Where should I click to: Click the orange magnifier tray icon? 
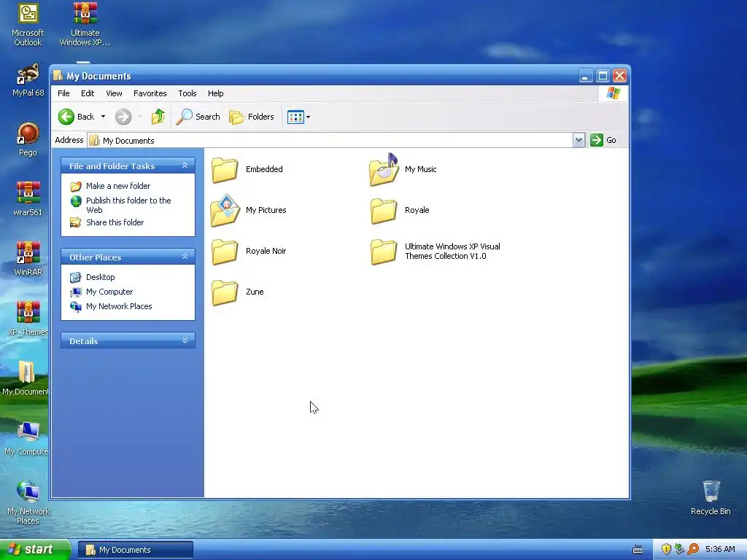coord(693,550)
